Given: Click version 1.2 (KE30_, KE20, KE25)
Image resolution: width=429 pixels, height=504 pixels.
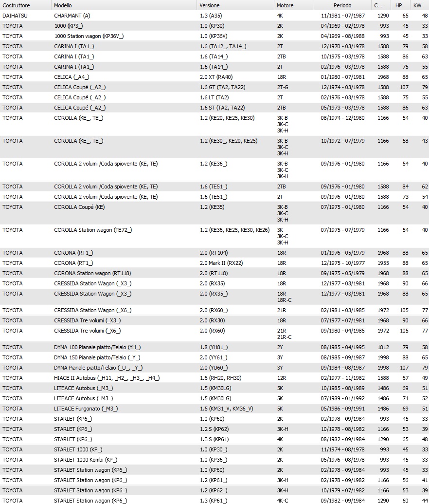Looking at the screenshot, I should (228, 141).
